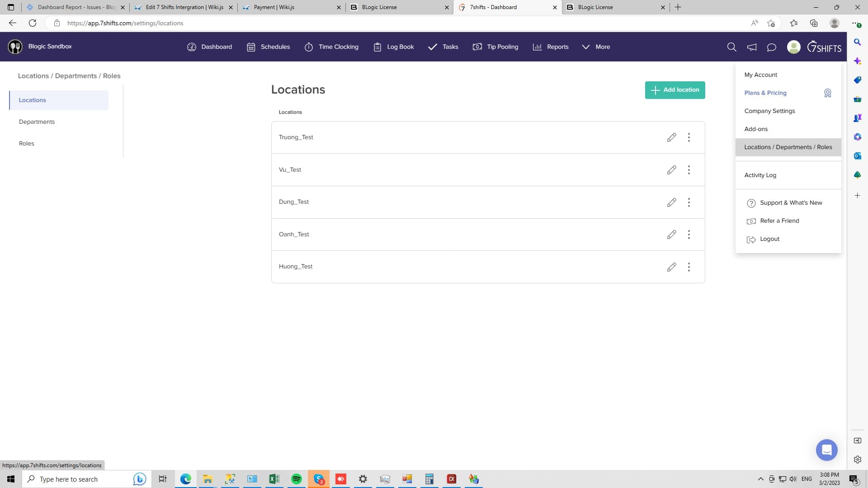Choose Activity Log in dropdown menu

click(x=760, y=175)
